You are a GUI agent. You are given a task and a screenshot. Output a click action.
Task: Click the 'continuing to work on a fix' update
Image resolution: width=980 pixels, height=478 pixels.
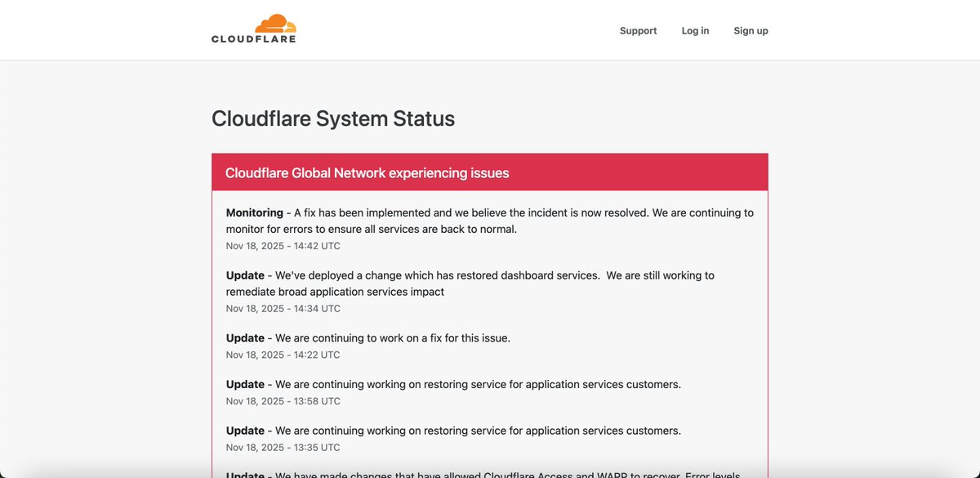coord(367,337)
